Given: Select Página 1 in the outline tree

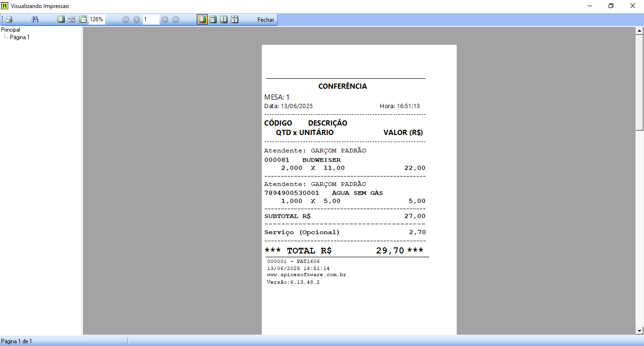Looking at the screenshot, I should pyautogui.click(x=20, y=37).
